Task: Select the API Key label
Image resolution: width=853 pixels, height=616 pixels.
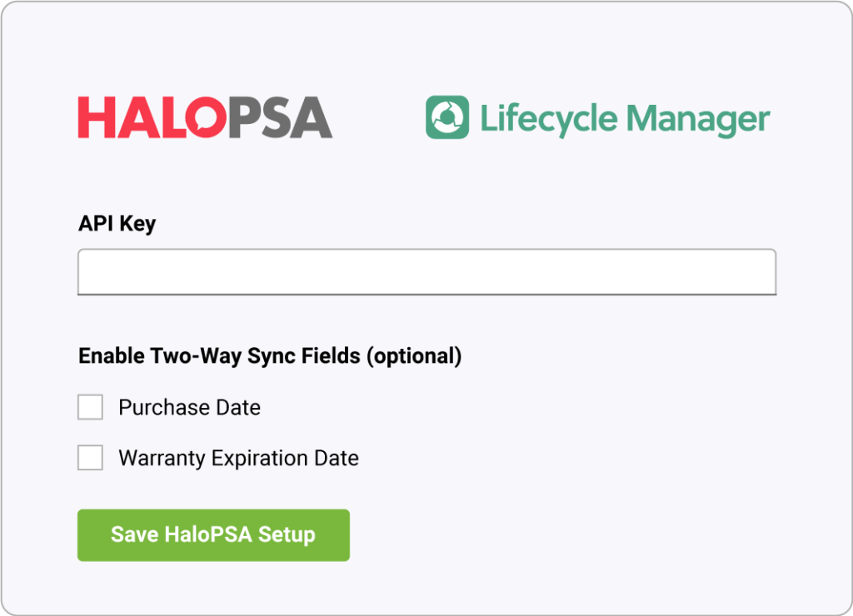Action: (x=116, y=223)
